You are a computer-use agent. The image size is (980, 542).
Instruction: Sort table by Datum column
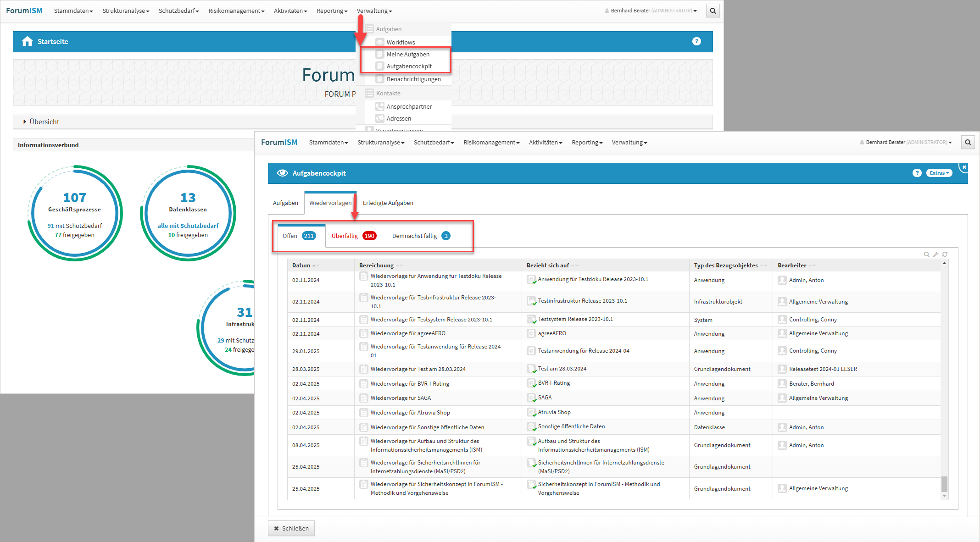[301, 265]
